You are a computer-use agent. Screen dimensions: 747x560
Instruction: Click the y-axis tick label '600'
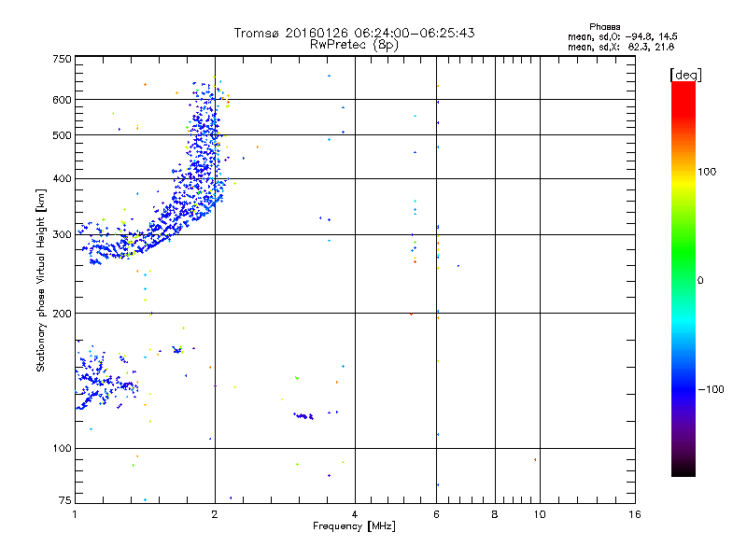pyautogui.click(x=62, y=100)
